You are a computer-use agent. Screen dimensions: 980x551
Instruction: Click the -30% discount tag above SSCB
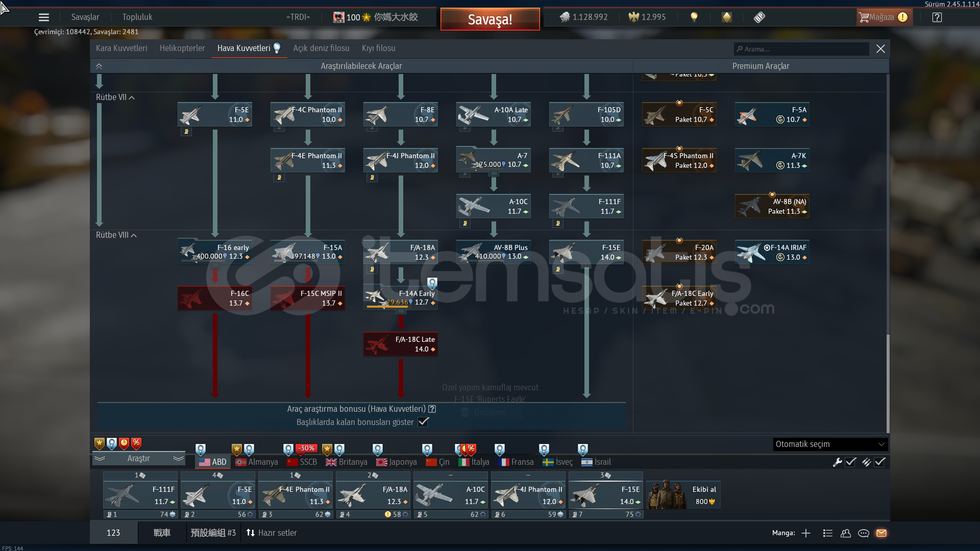307,448
